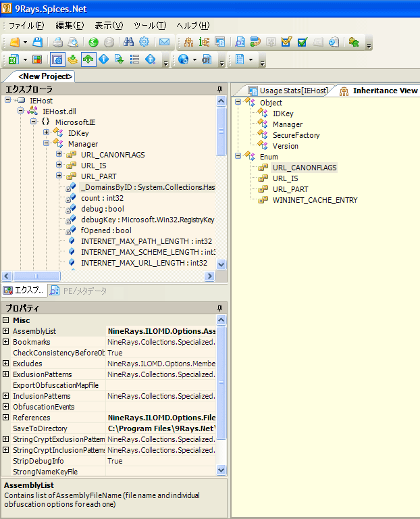Screen dimensions: 420x519
Task: Collapse the Misc property category
Action: pyautogui.click(x=5, y=320)
